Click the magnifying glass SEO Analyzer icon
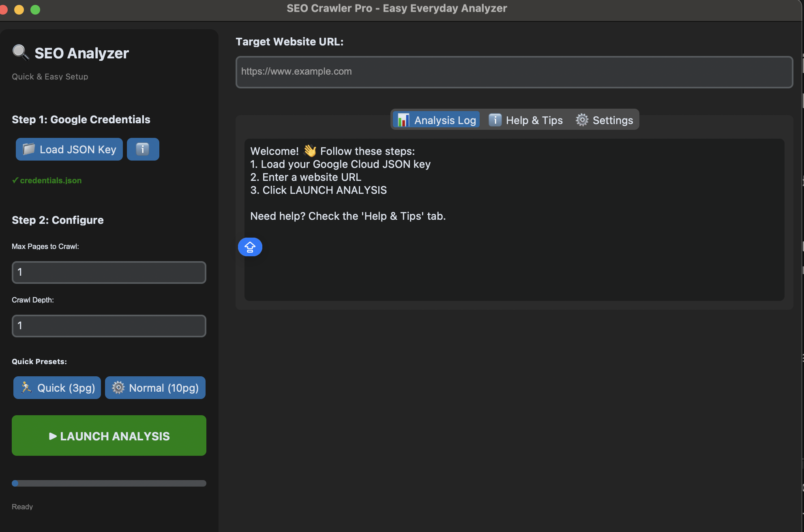The image size is (804, 532). click(20, 53)
